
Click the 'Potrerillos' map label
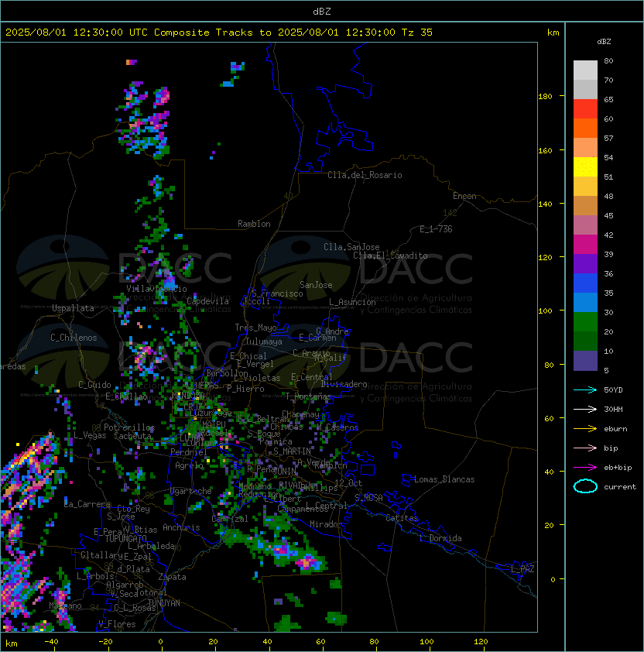pyautogui.click(x=129, y=427)
